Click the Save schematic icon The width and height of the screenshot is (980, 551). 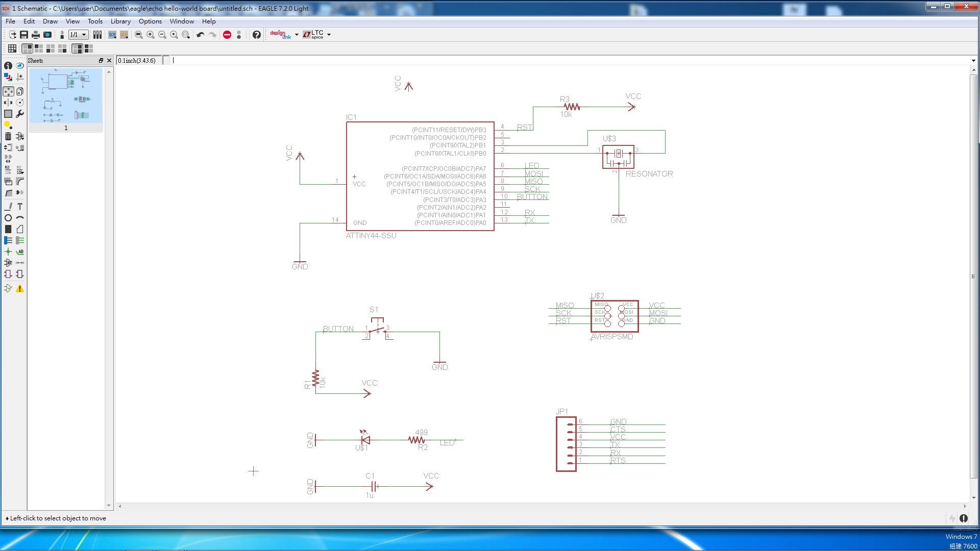click(x=24, y=35)
